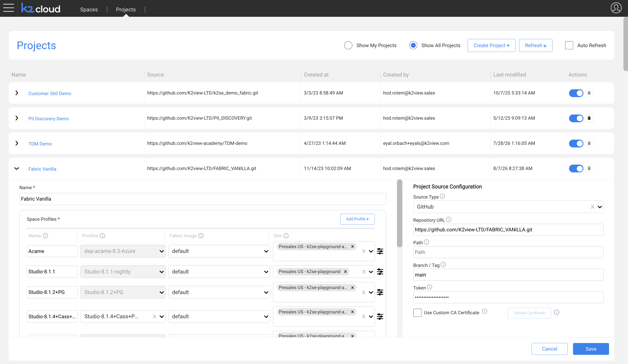Clear Studio-8.1.4+Cass profile selection

pyautogui.click(x=155, y=316)
